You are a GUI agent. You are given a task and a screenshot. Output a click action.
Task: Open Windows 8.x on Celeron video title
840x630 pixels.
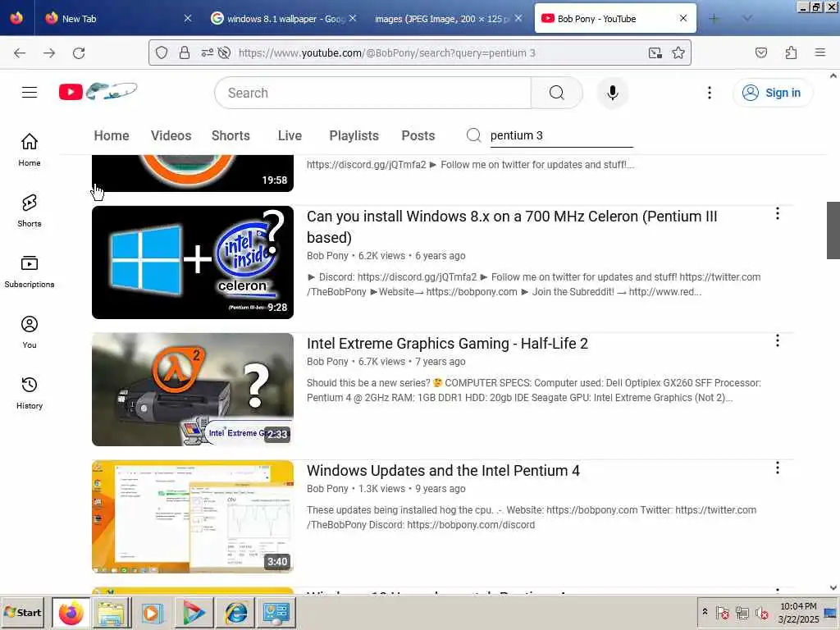pyautogui.click(x=512, y=226)
